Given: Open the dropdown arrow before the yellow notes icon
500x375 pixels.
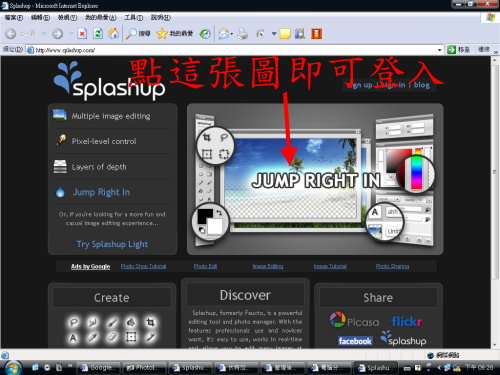Looking at the screenshot, I should point(274,34).
